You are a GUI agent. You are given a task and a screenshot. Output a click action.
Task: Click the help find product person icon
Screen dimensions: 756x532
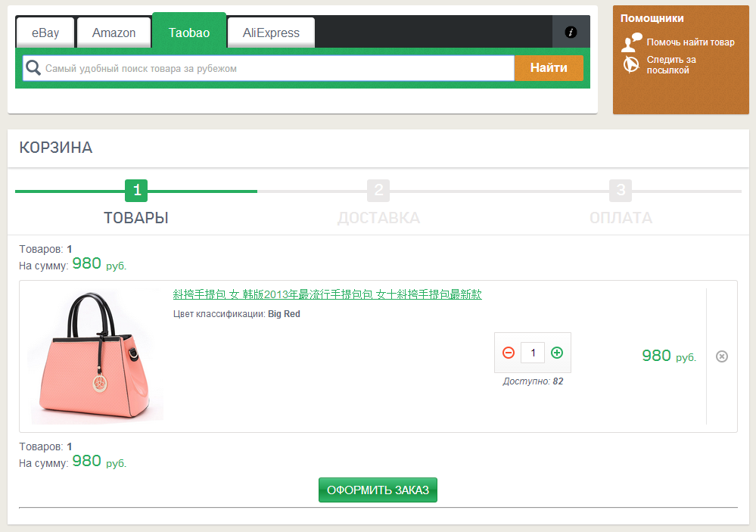(631, 42)
